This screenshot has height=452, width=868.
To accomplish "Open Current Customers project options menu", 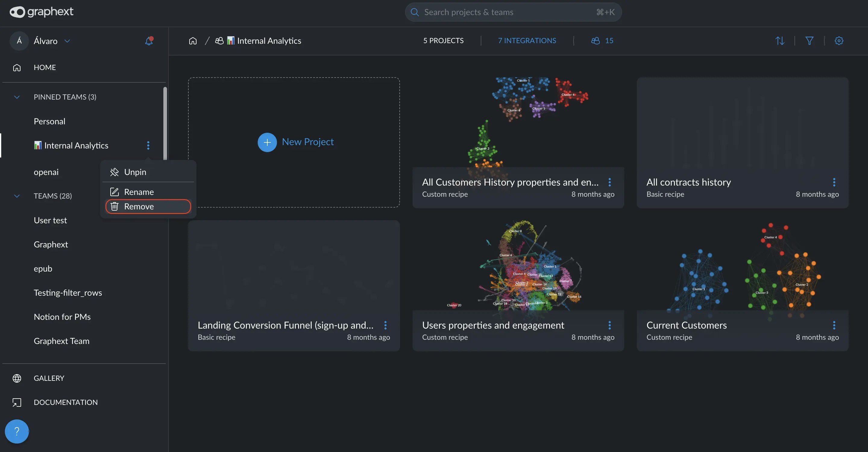I will coord(834,325).
